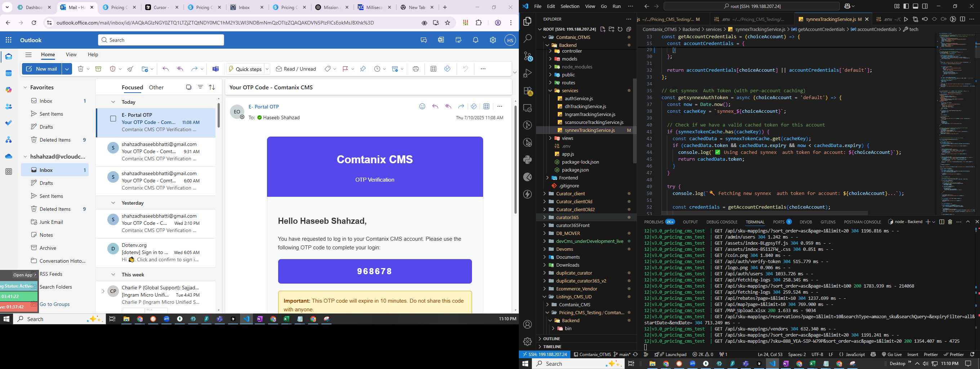Open Outlook settings gear
This screenshot has height=369, width=980.
click(x=493, y=40)
